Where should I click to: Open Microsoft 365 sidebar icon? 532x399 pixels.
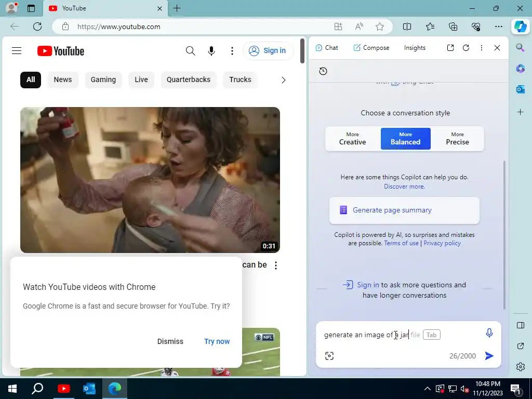click(520, 69)
